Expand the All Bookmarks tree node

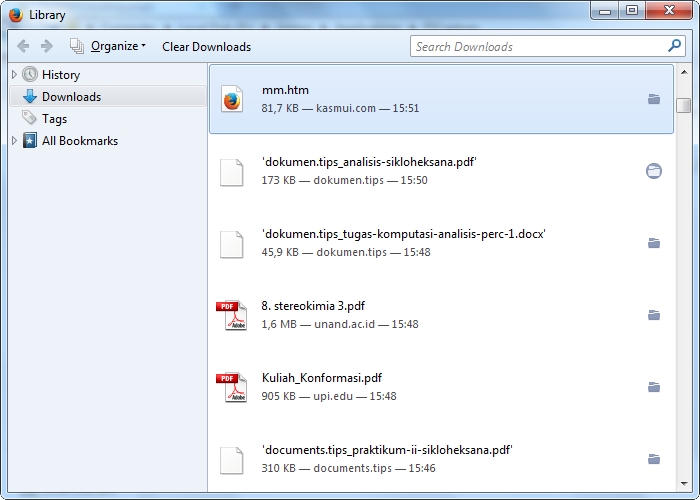coord(14,141)
